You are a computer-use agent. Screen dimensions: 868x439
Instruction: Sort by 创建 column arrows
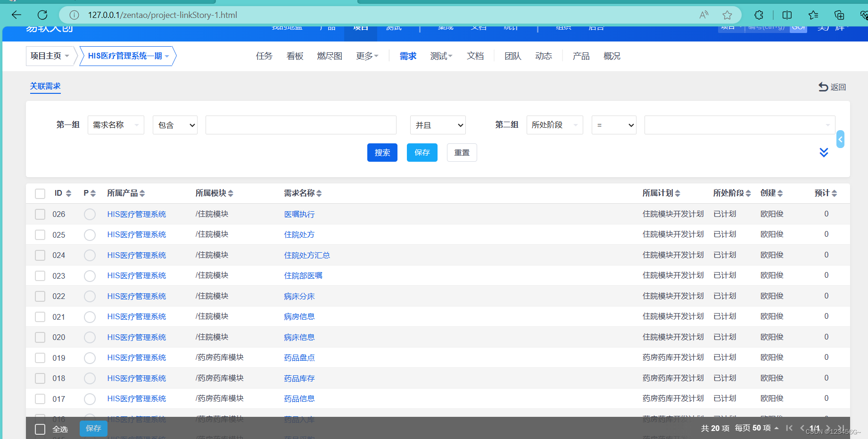780,193
